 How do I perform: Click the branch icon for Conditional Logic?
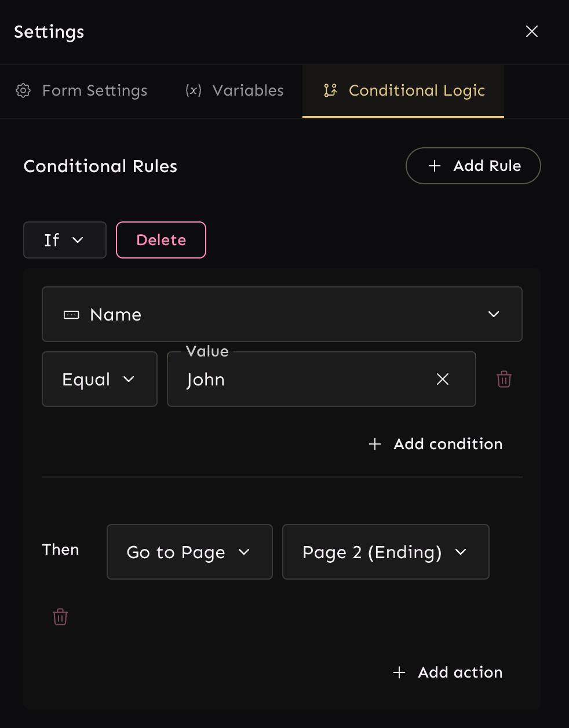pyautogui.click(x=330, y=90)
